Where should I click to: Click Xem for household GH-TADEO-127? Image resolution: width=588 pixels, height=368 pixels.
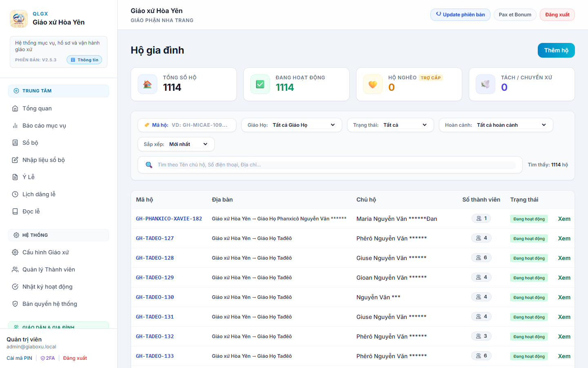point(564,238)
